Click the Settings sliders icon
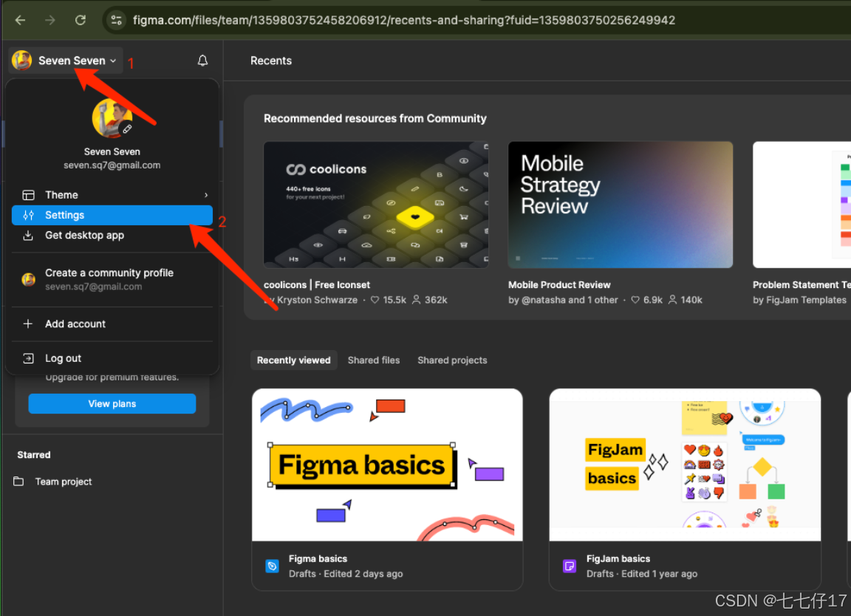This screenshot has width=851, height=616. point(28,215)
